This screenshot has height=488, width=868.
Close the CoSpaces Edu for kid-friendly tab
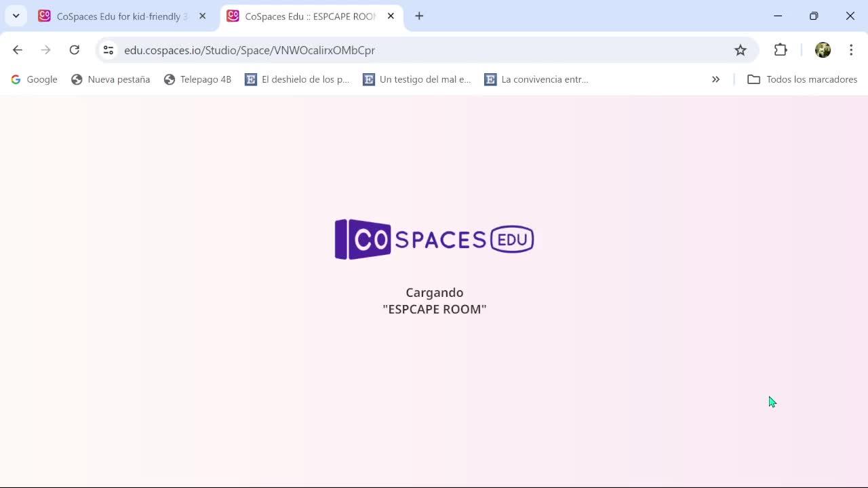202,16
